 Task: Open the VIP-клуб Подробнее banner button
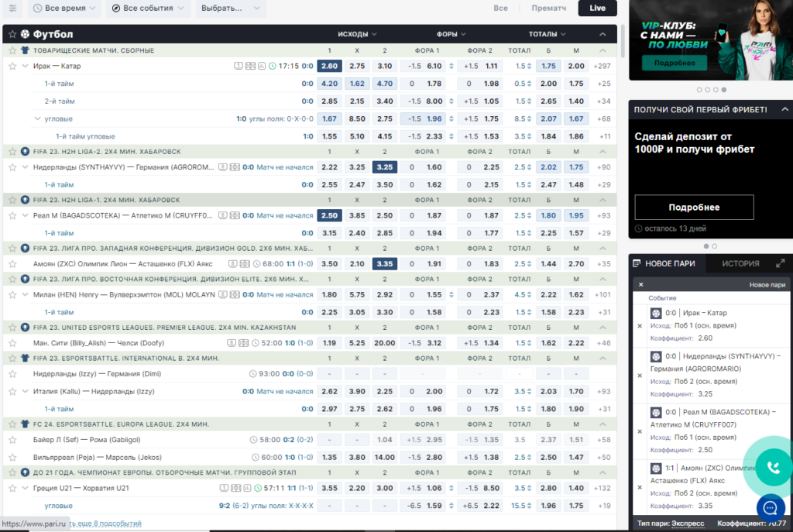[675, 63]
